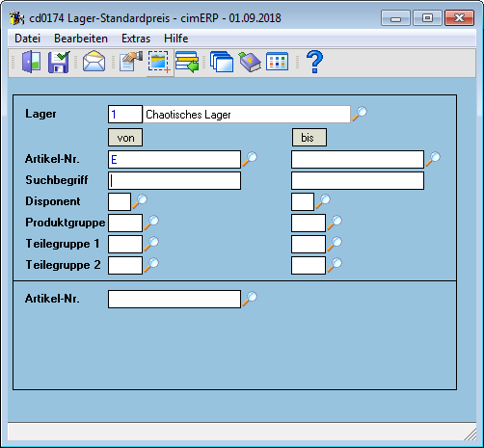Open lookup magnifier for 'bis' Disponent field
Image resolution: width=484 pixels, height=448 pixels.
pos(323,201)
